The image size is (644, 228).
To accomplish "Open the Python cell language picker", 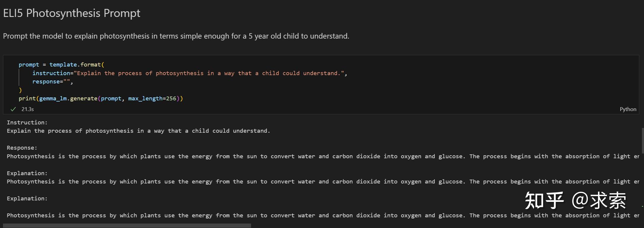I will point(628,109).
